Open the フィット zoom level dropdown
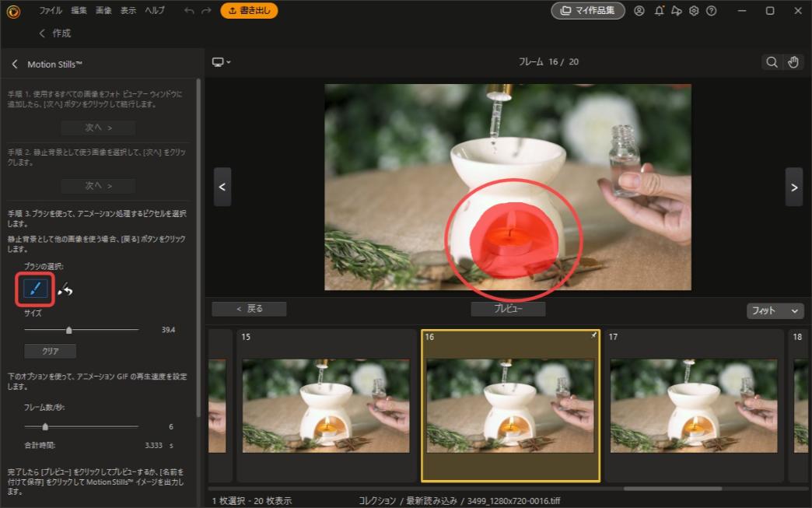 click(775, 310)
